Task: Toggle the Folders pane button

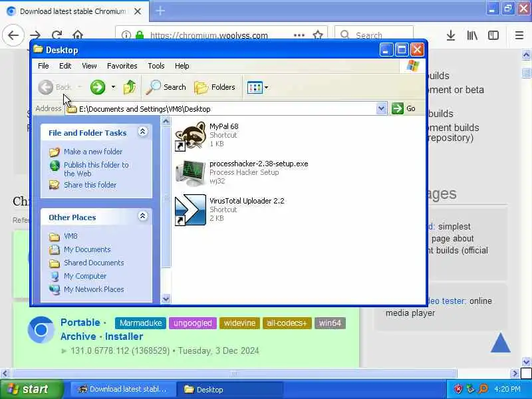Action: tap(215, 87)
